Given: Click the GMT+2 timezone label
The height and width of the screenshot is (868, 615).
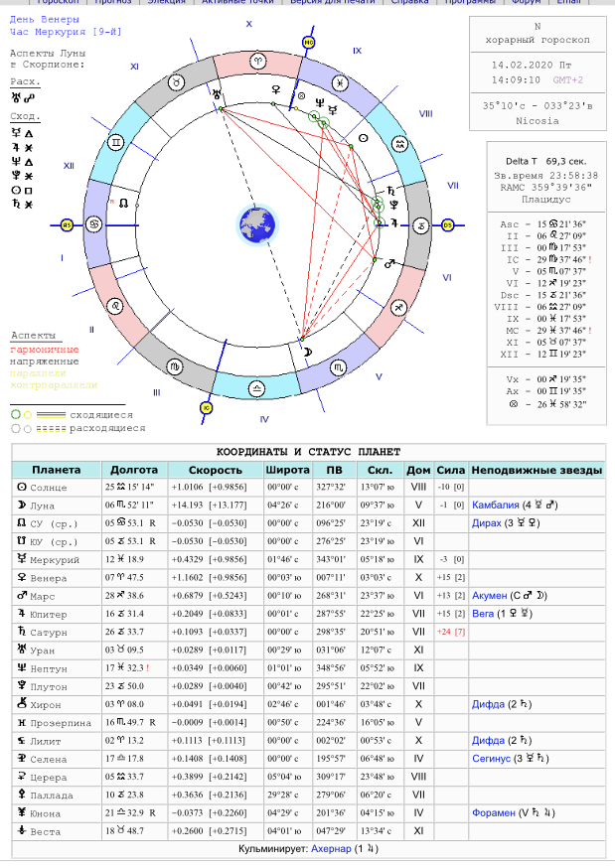Looking at the screenshot, I should pyautogui.click(x=568, y=79).
